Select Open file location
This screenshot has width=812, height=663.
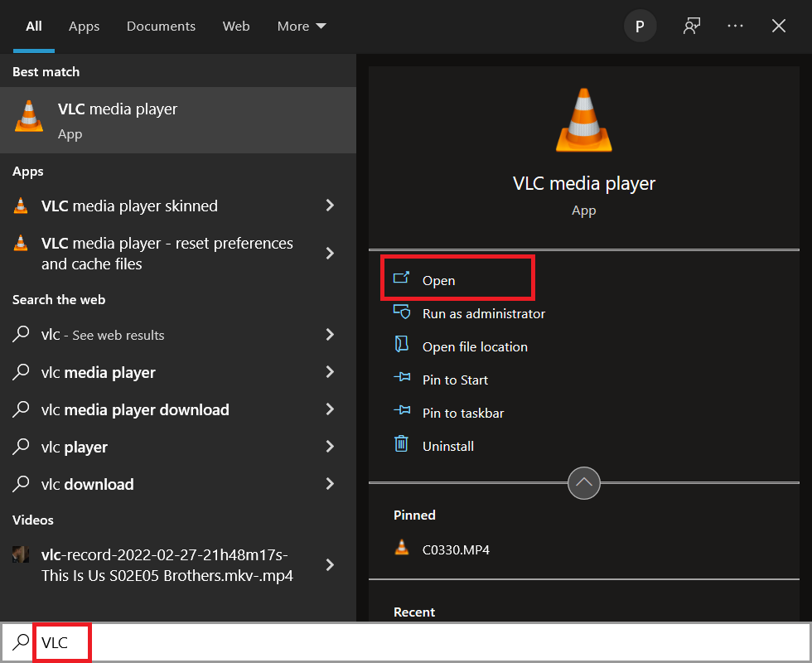[475, 346]
